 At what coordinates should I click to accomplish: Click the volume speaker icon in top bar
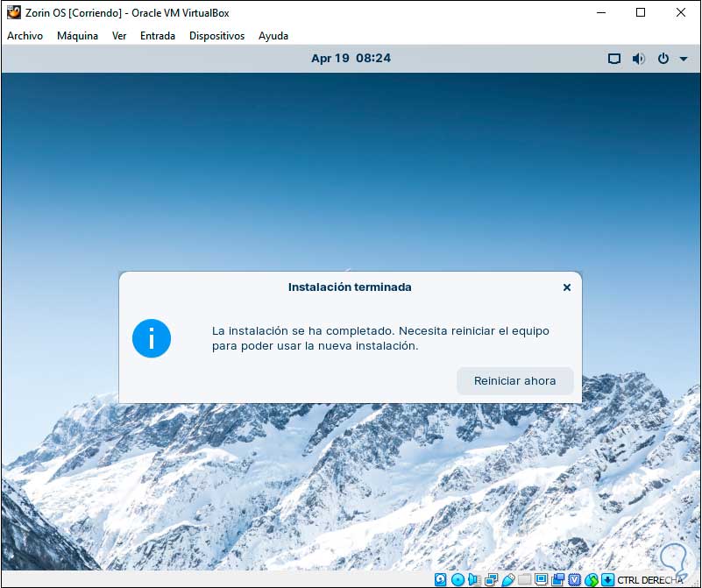638,59
